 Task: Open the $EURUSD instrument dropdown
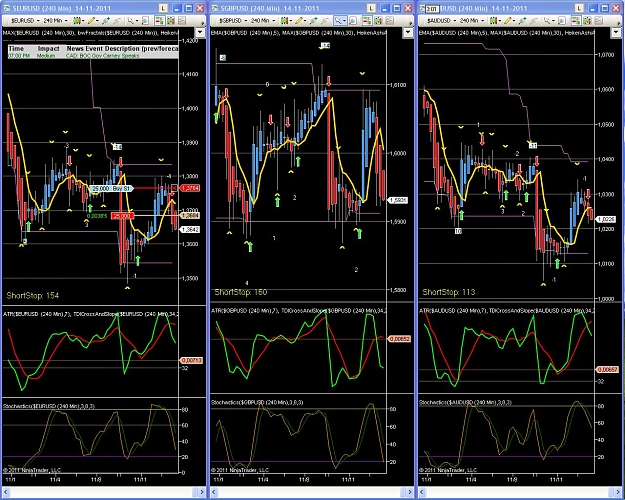tap(25, 20)
